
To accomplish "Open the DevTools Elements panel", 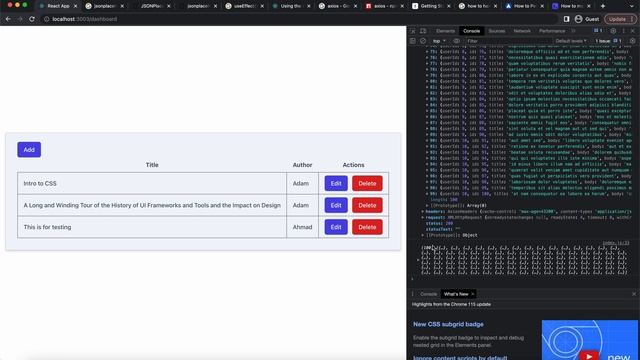I will click(445, 31).
